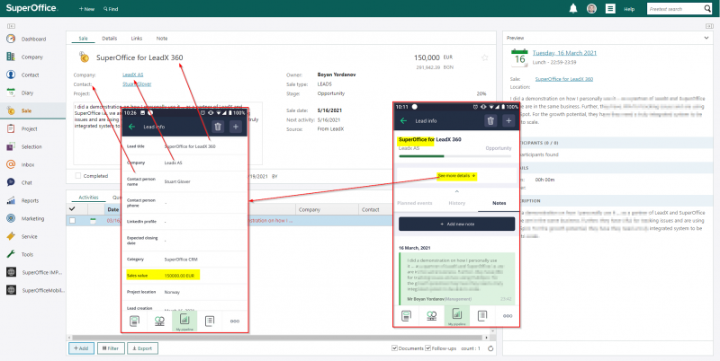The width and height of the screenshot is (720, 361).
Task: Tap Add new note in right phone screenshot
Action: 456,224
